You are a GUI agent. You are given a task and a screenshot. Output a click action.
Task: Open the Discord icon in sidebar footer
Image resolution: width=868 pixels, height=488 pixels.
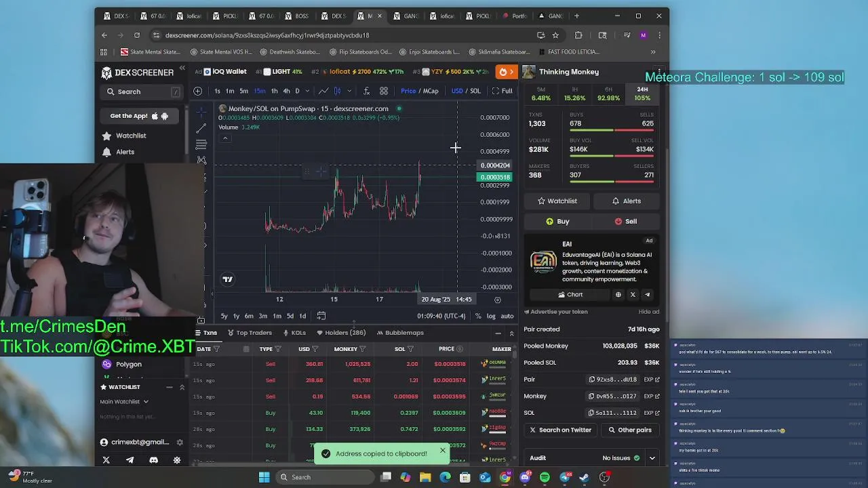pos(153,460)
